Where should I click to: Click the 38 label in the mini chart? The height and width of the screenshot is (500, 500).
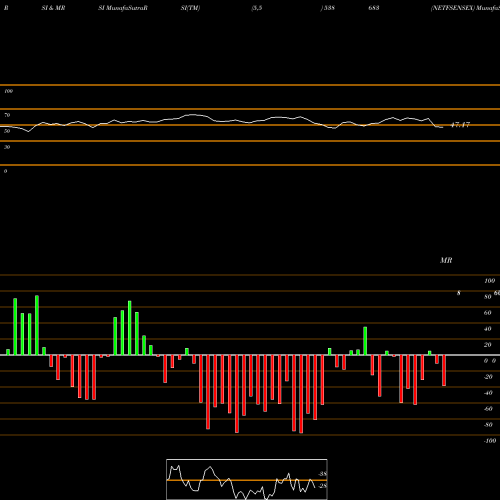coord(323,474)
